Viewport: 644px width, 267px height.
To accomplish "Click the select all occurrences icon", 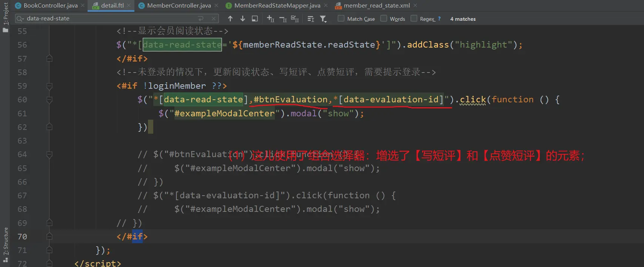I will [295, 19].
